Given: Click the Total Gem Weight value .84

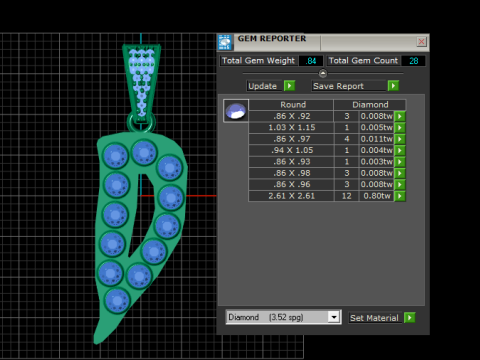Looking at the screenshot, I should coord(311,61).
